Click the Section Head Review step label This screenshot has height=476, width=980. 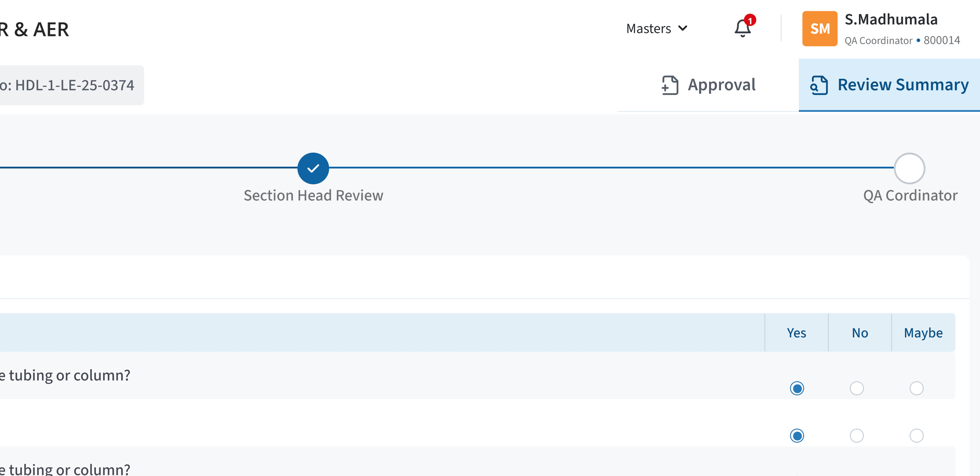pos(313,195)
